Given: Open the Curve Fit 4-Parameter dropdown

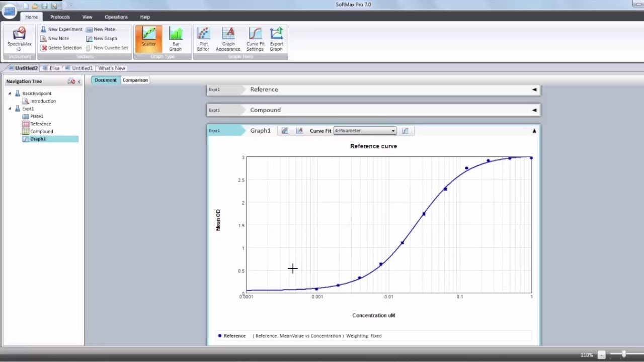Looking at the screenshot, I should coord(365,131).
